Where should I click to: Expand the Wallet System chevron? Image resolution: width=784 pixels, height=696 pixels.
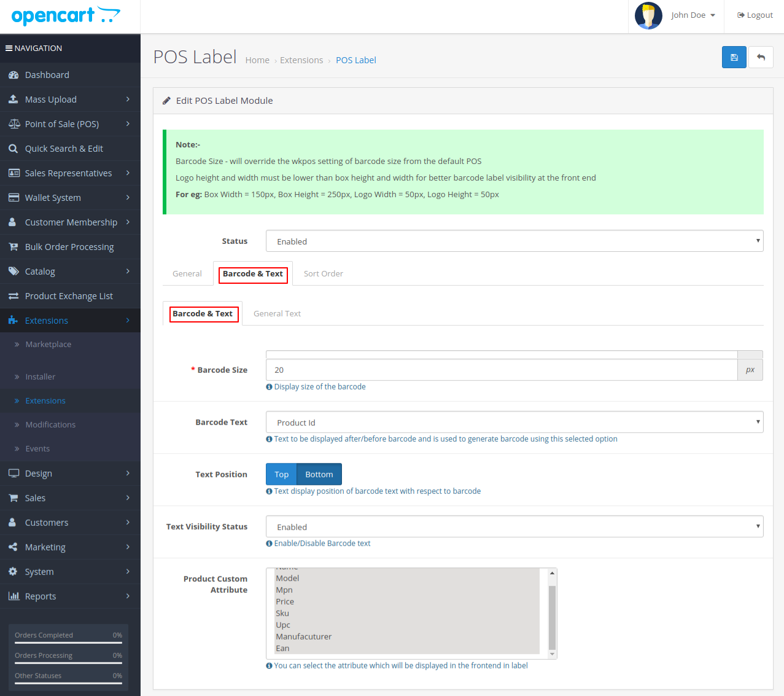click(128, 197)
